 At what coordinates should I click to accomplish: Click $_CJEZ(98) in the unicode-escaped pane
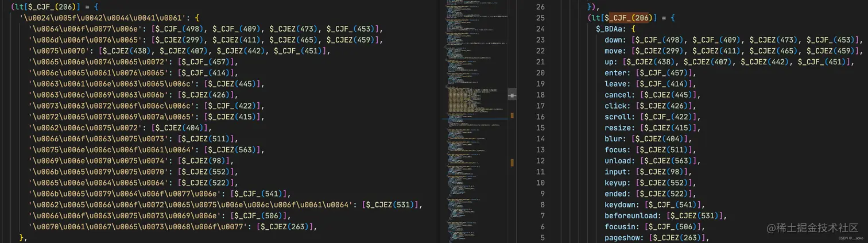click(203, 161)
